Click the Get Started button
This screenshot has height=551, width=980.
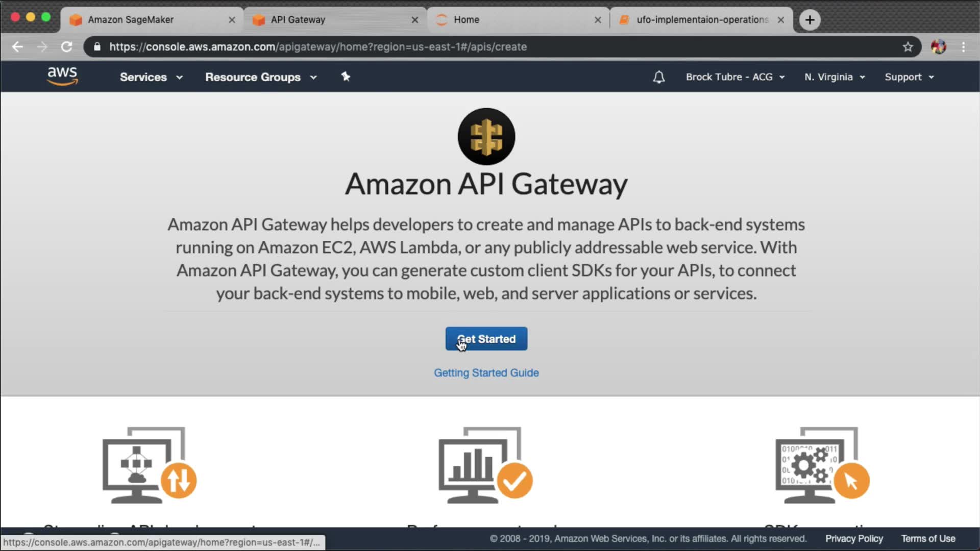(x=486, y=339)
